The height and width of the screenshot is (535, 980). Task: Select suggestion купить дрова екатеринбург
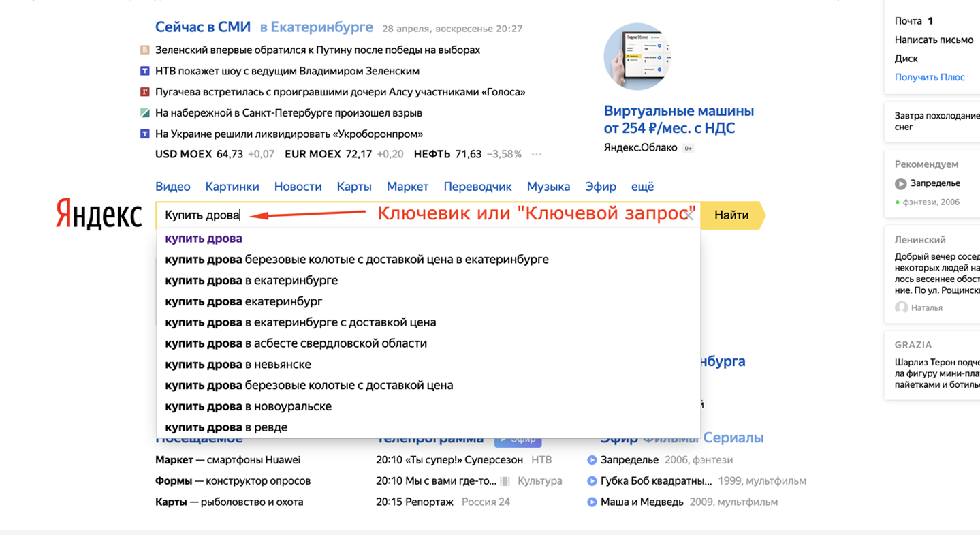(x=428, y=301)
